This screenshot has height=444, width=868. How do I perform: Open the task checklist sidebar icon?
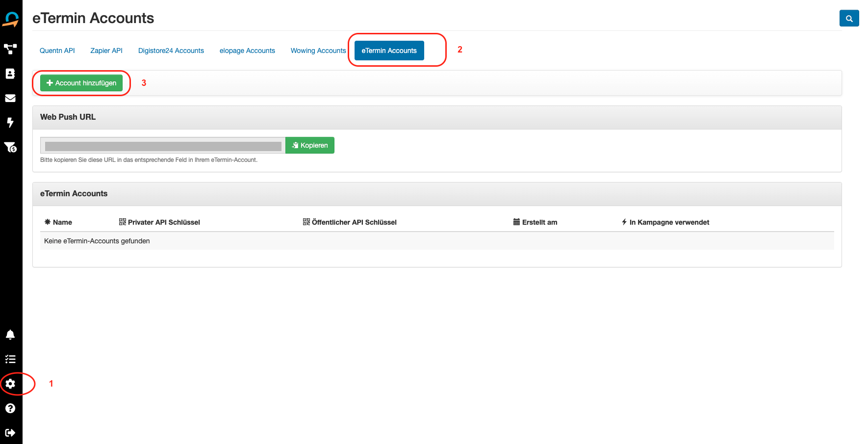click(x=10, y=359)
